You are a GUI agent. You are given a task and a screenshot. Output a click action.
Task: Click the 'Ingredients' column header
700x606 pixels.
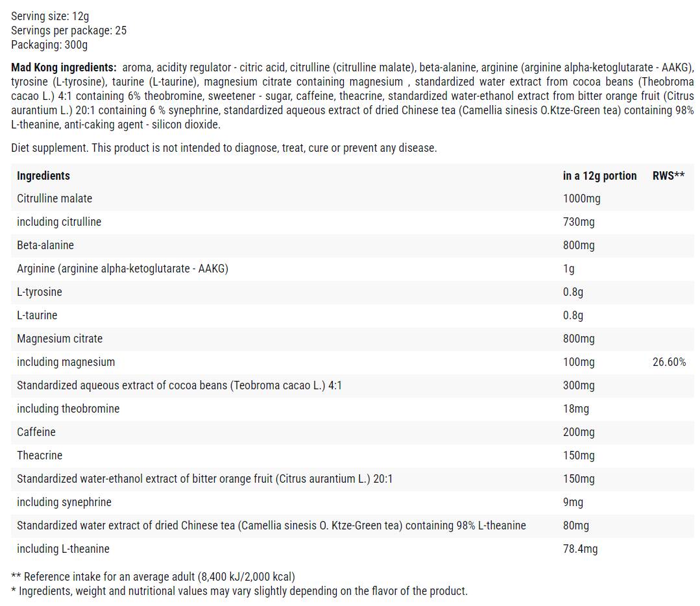coord(43,176)
